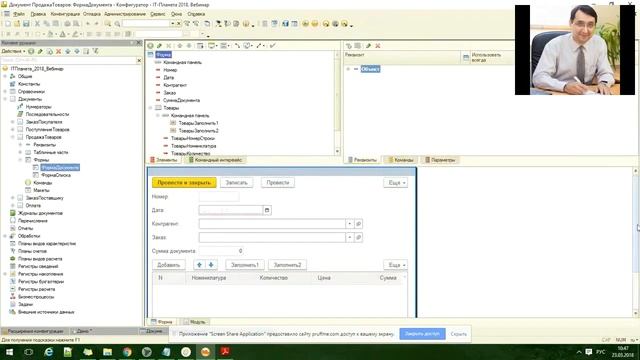Click the form elements tree scroll-down arrow
Image resolution: width=640 pixels, height=360 pixels.
tap(337, 151)
